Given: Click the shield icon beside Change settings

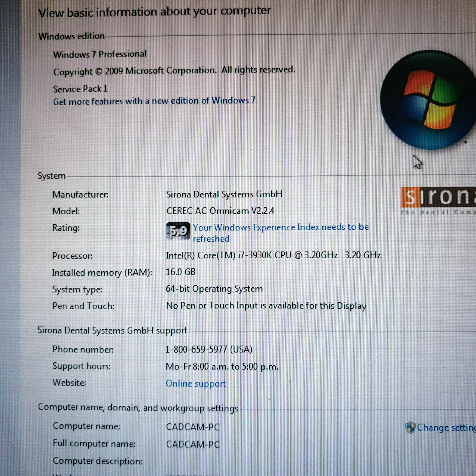Looking at the screenshot, I should point(411,428).
